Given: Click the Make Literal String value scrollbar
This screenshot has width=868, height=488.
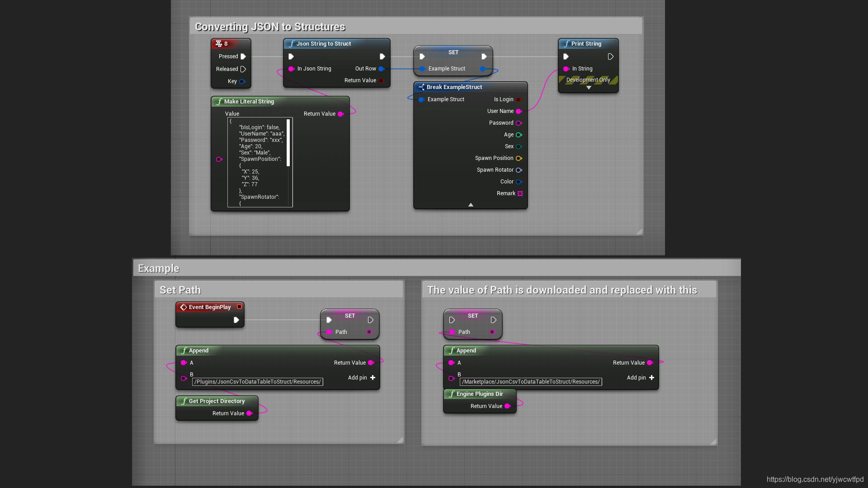Looking at the screenshot, I should (288, 143).
